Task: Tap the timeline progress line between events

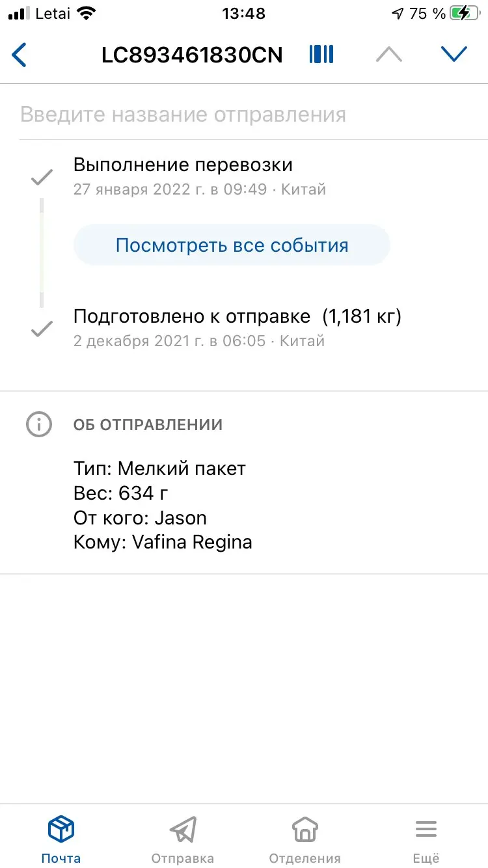Action: tap(42, 252)
